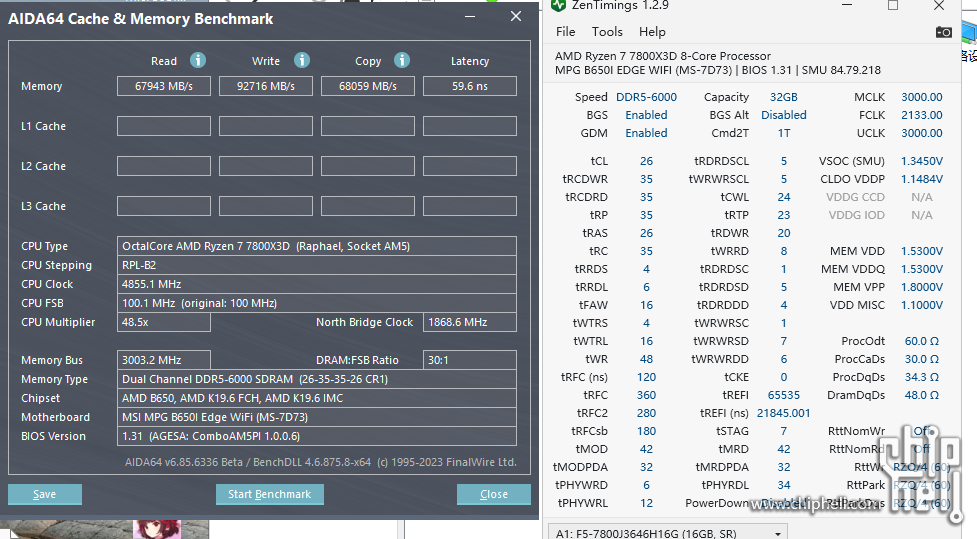Save the AIDA64 benchmark results
Image resolution: width=977 pixels, height=539 pixels.
[x=45, y=494]
